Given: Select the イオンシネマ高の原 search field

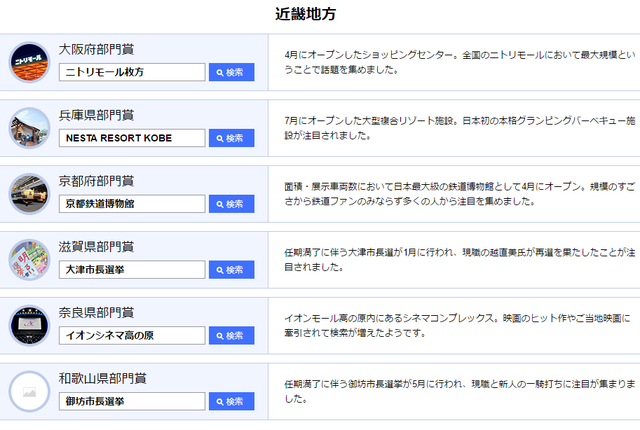Looking at the screenshot, I should tap(132, 335).
